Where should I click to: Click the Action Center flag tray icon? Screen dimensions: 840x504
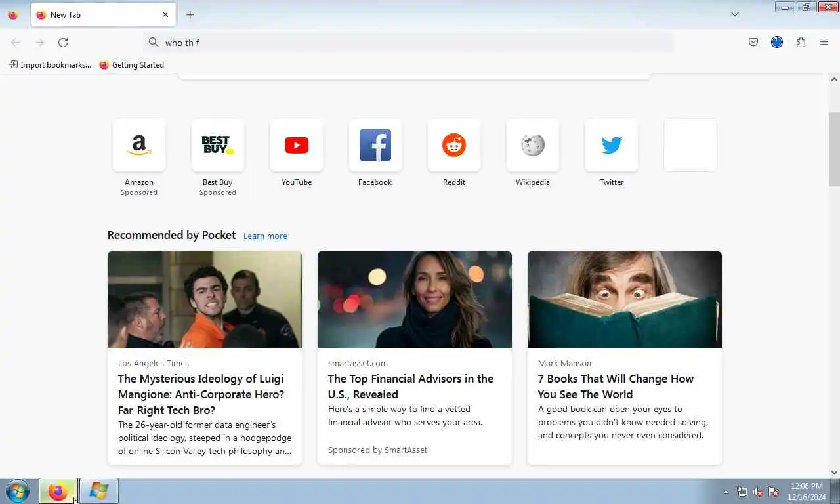[774, 492]
